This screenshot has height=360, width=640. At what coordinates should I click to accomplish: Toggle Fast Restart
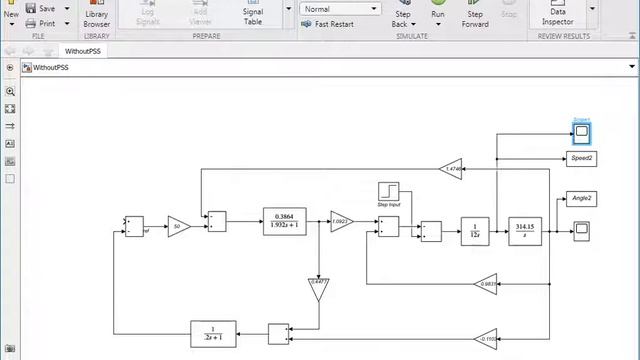tap(328, 24)
